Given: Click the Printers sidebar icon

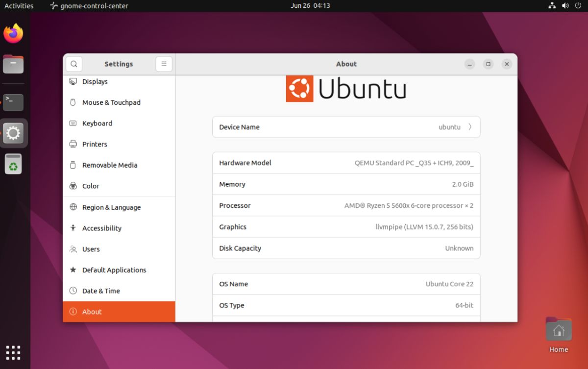Looking at the screenshot, I should [x=73, y=144].
